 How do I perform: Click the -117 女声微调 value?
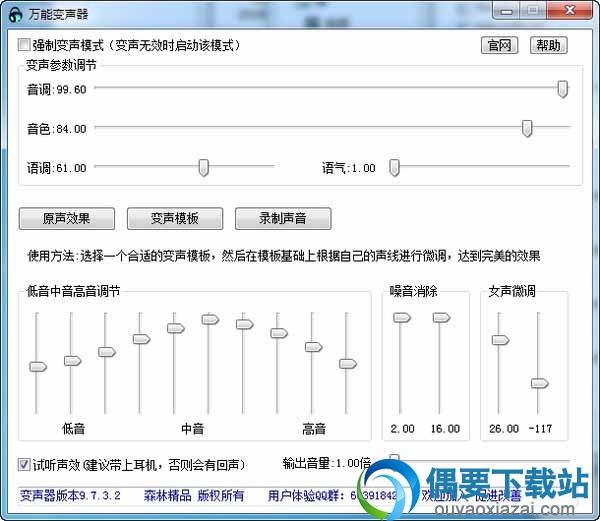(x=540, y=428)
